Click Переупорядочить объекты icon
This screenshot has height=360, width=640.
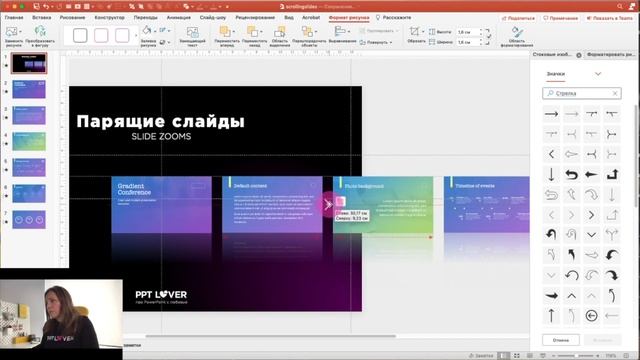pyautogui.click(x=307, y=32)
